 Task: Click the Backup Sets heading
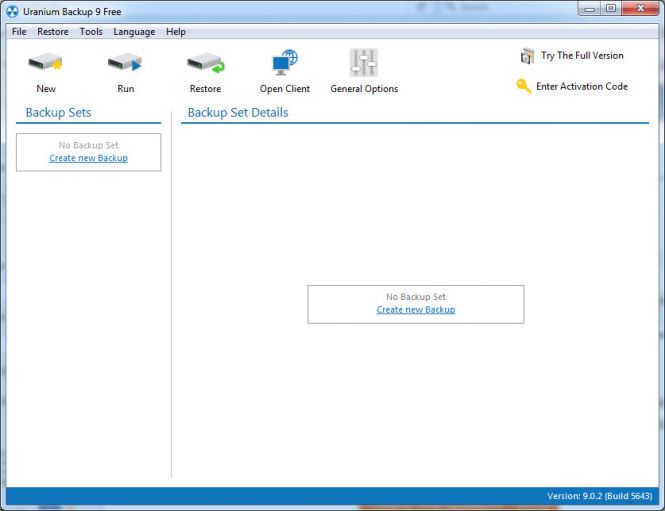tap(59, 112)
